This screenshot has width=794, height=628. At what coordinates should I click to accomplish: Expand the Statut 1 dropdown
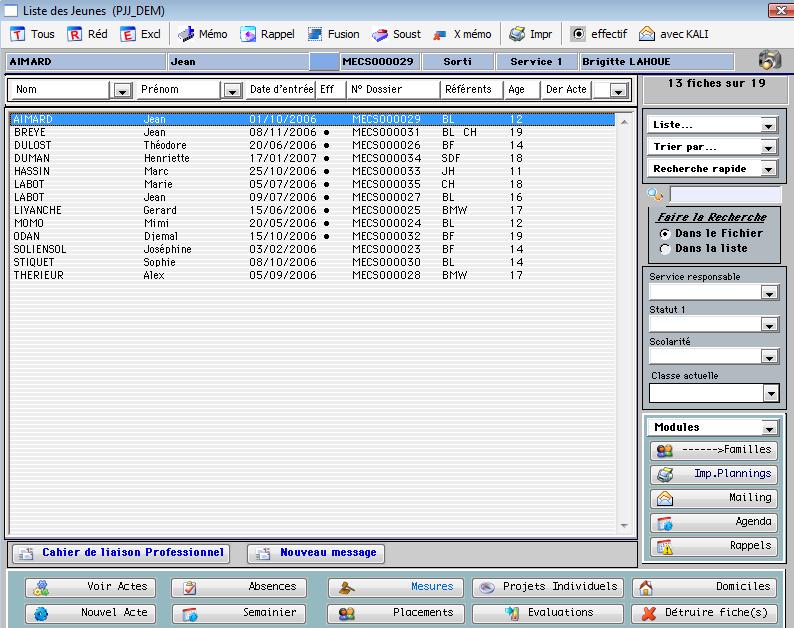(x=770, y=325)
